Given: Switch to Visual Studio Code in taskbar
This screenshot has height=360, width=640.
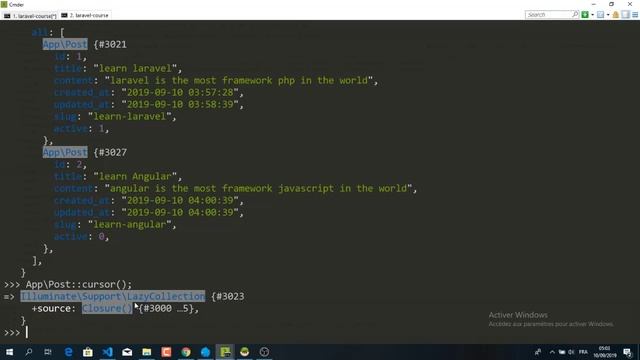Looking at the screenshot, I should pos(107,352).
